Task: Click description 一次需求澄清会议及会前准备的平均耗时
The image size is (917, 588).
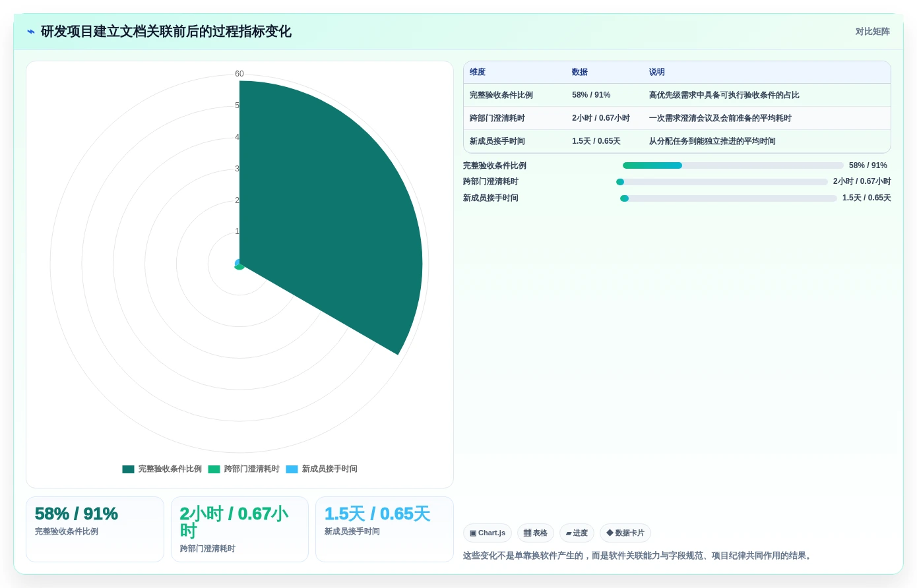Action: click(x=720, y=119)
